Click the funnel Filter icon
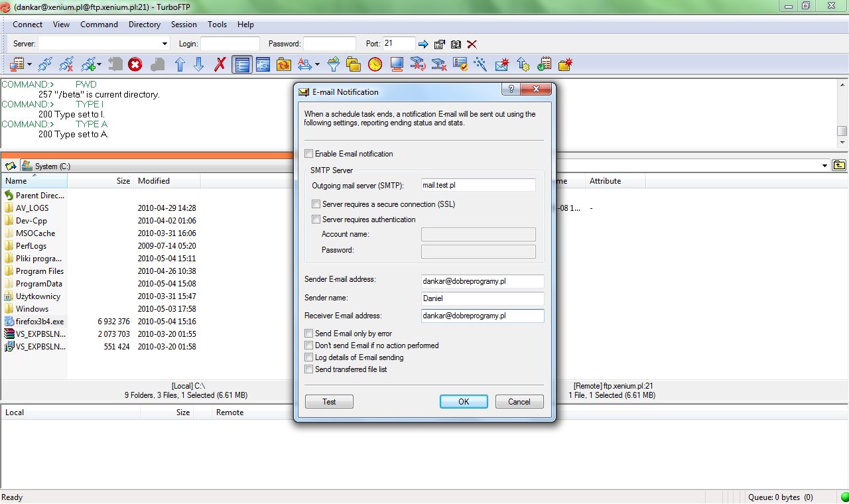The width and height of the screenshot is (849, 504). tap(334, 64)
